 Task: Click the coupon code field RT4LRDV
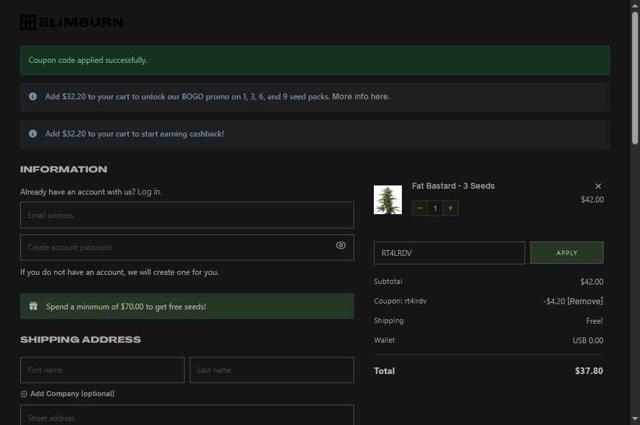point(449,253)
